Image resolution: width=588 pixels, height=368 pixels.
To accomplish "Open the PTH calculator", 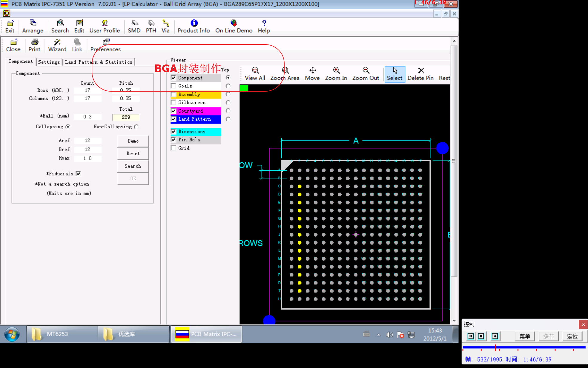I will point(151,26).
